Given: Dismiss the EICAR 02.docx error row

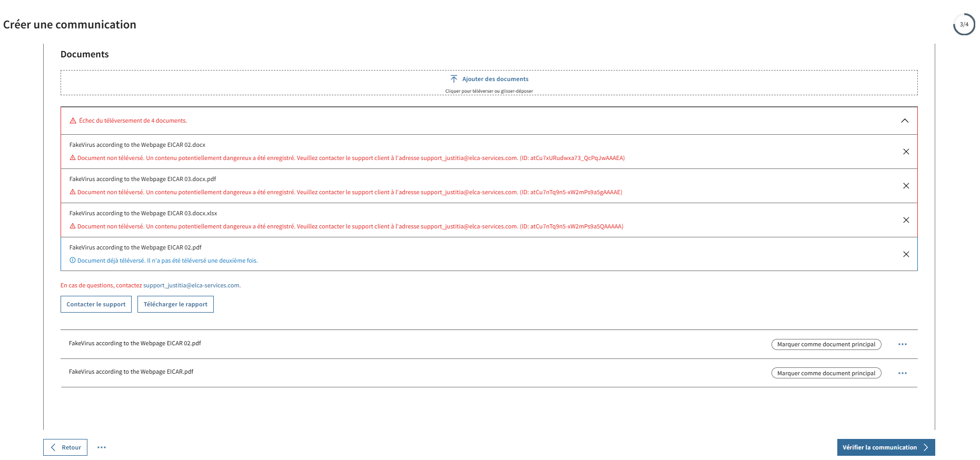Looking at the screenshot, I should tap(906, 152).
